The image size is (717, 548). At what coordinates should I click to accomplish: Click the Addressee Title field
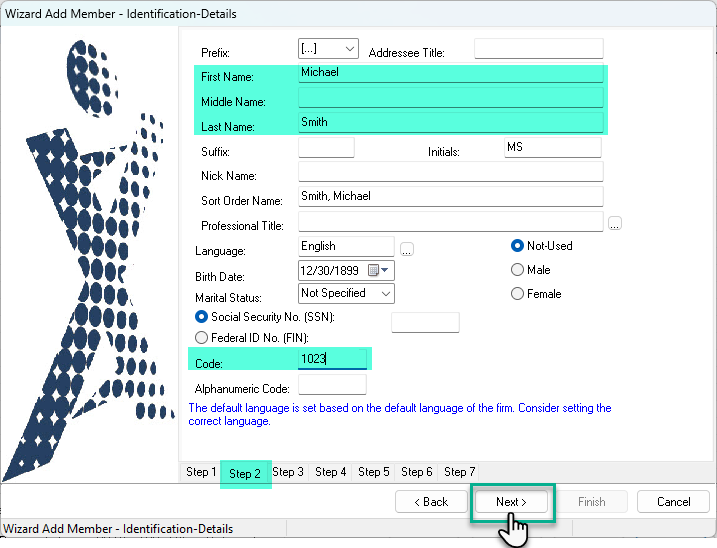[539, 48]
